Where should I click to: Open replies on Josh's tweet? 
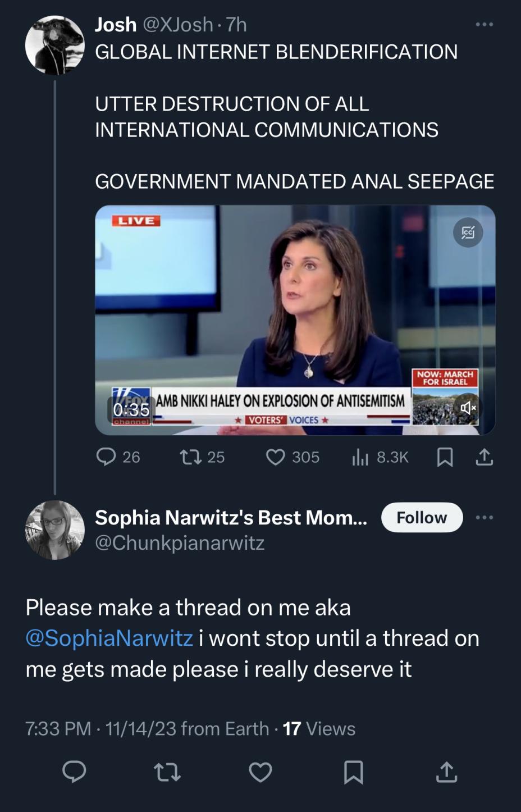[x=118, y=457]
